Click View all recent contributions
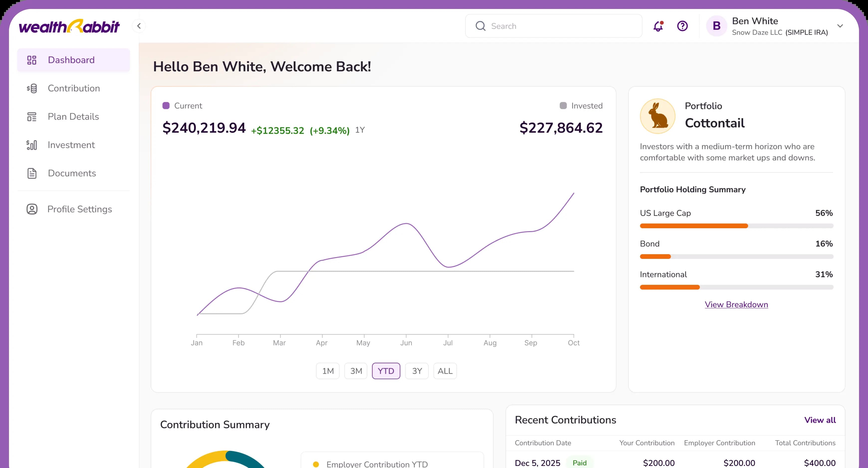868x468 pixels. click(820, 420)
